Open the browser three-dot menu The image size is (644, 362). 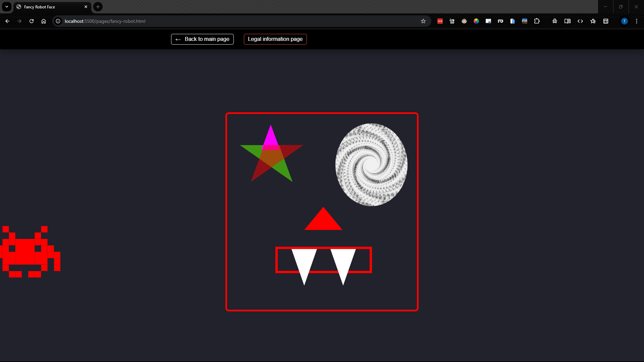tap(637, 21)
